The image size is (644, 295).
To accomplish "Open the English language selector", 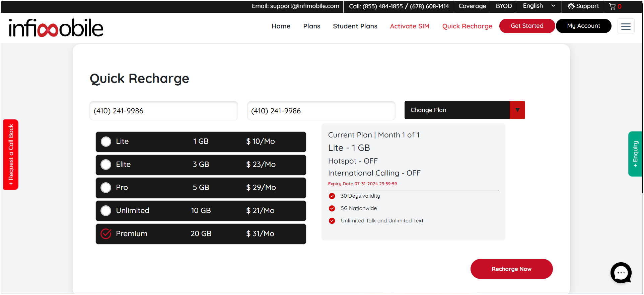I will click(539, 6).
